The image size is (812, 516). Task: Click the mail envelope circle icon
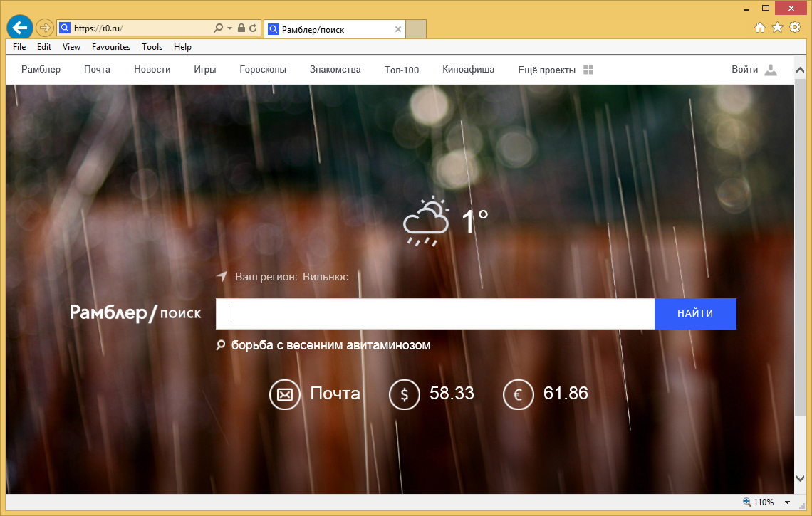(285, 394)
